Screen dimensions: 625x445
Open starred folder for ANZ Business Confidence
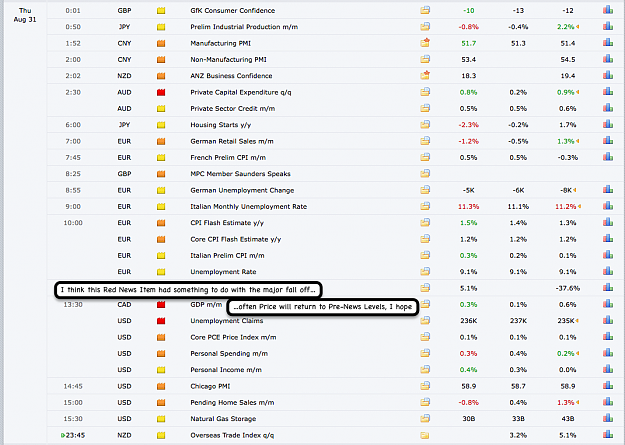425,75
